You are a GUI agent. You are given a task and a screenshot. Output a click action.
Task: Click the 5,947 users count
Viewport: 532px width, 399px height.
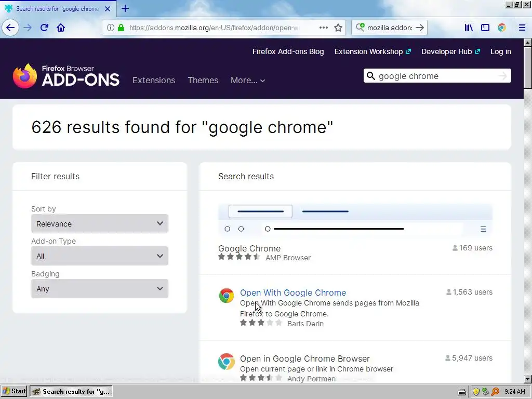click(469, 358)
